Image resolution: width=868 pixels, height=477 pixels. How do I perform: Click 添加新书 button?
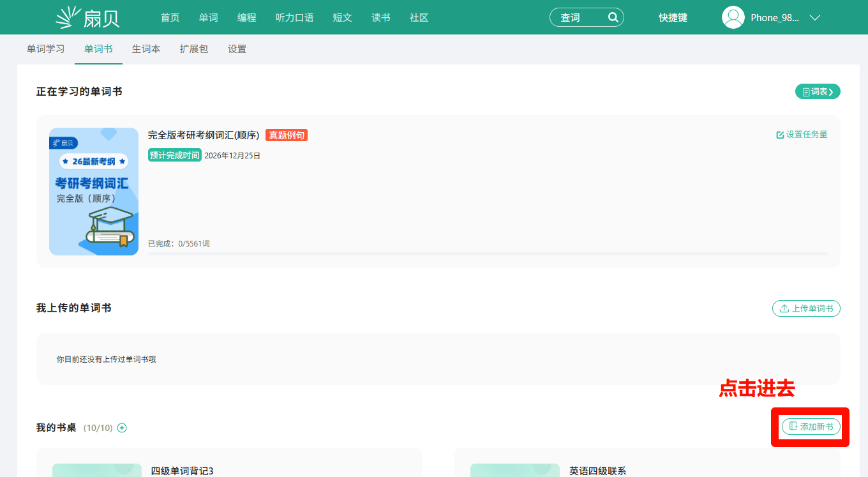(x=811, y=427)
